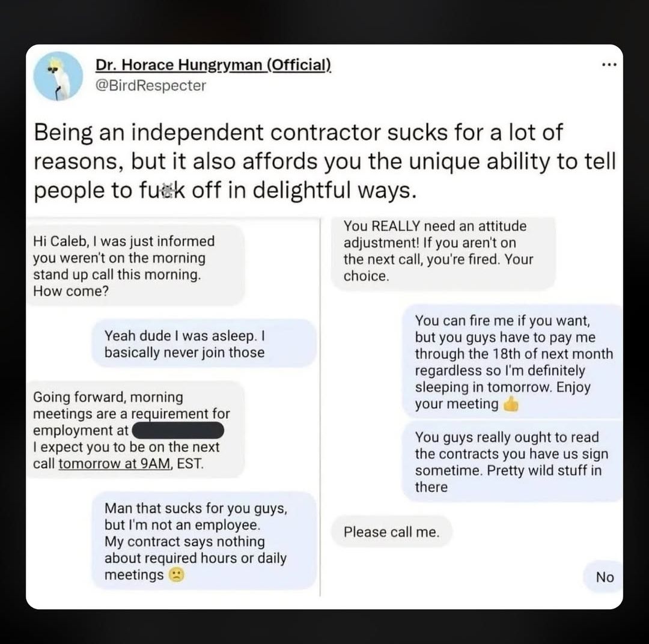Click the thumbs-up emoji after "Enjoy your meeting"
649x644 pixels.
(511, 404)
